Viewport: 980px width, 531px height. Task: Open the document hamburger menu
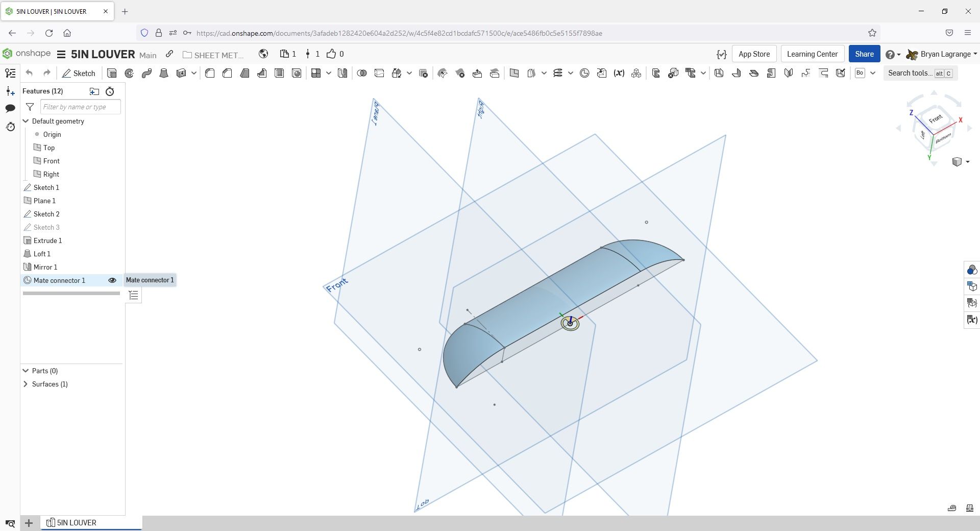click(x=61, y=54)
